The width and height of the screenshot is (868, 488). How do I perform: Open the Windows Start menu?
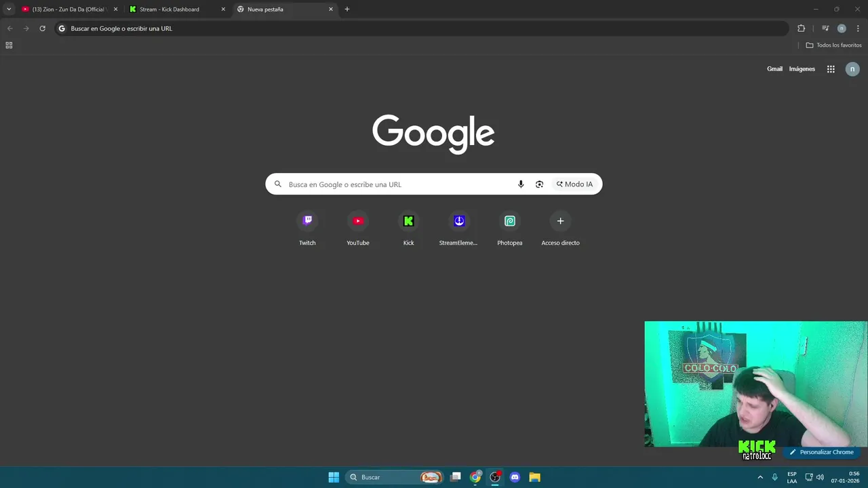[x=334, y=477]
